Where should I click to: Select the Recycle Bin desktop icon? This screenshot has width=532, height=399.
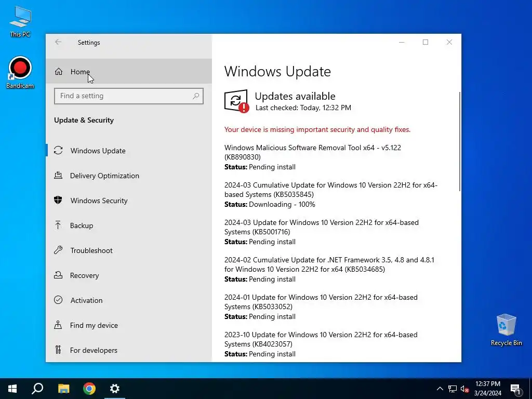[506, 330]
